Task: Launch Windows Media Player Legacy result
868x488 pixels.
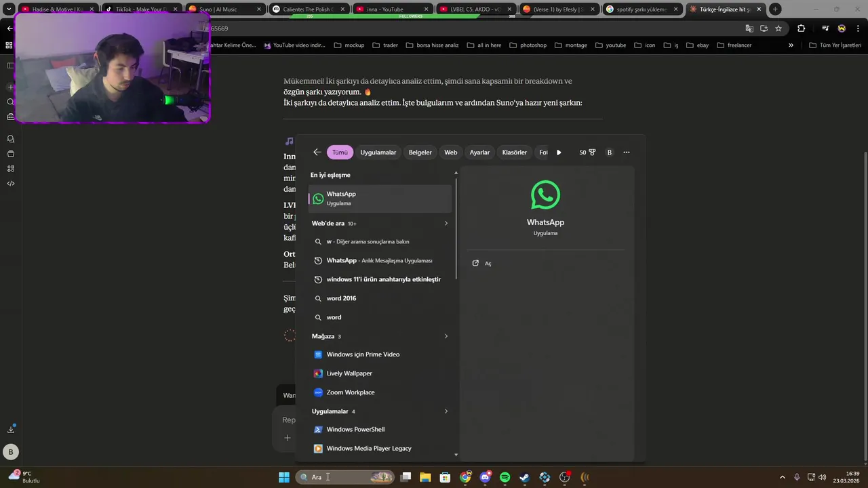Action: click(380, 448)
